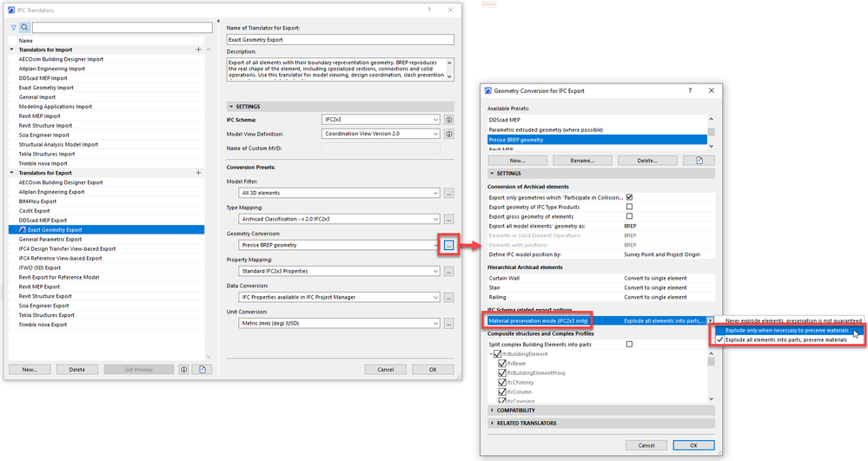This screenshot has width=868, height=461.
Task: Click the import/export translator icon beside the info button
Action: click(202, 370)
